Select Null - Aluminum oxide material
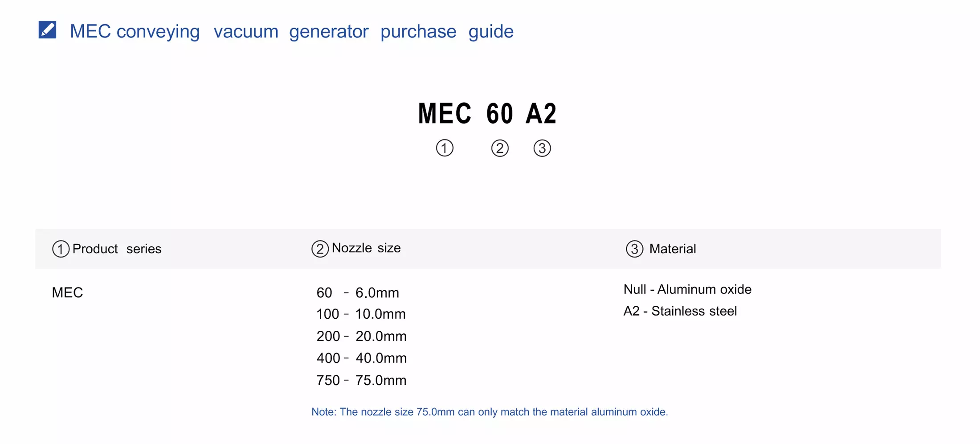Viewport: 980px width, 444px height. tap(687, 289)
